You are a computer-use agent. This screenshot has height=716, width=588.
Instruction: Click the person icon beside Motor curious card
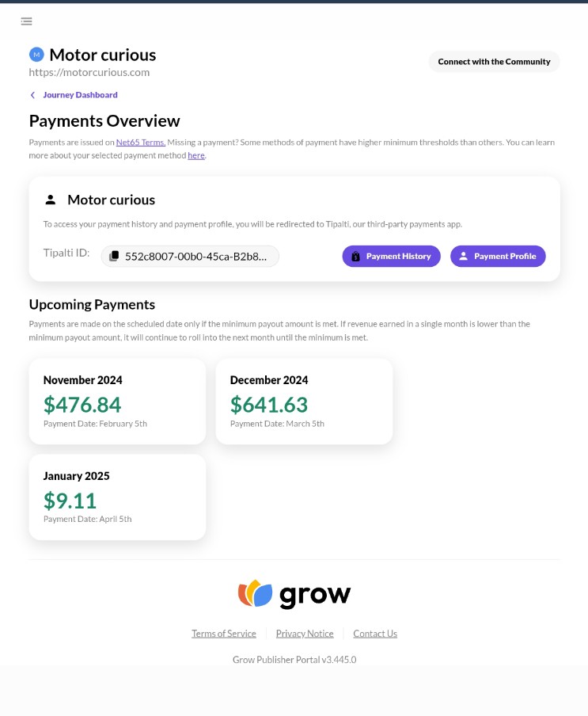tap(51, 200)
